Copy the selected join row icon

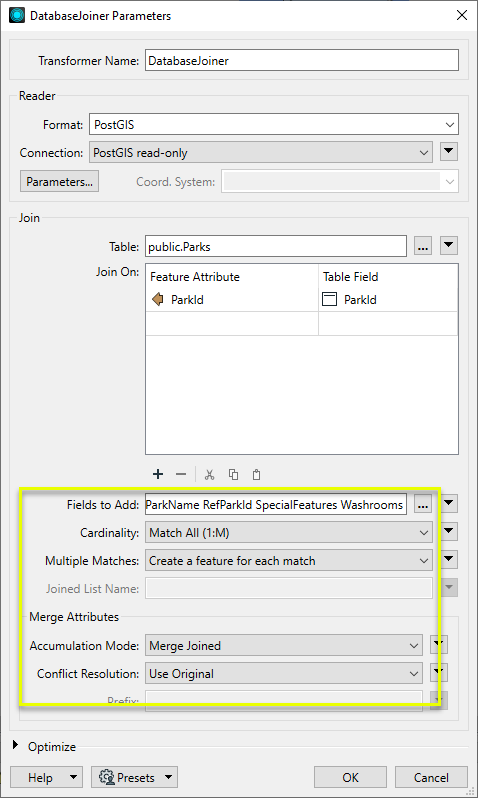pos(233,474)
